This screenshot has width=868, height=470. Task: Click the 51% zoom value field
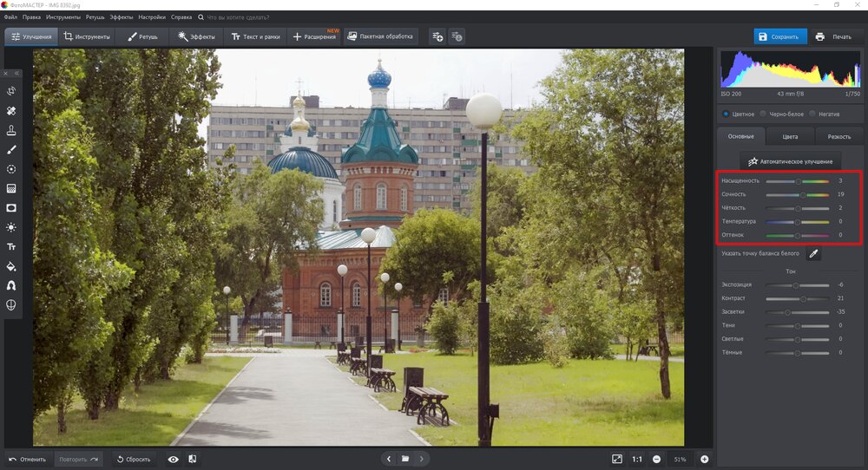[x=681, y=459]
